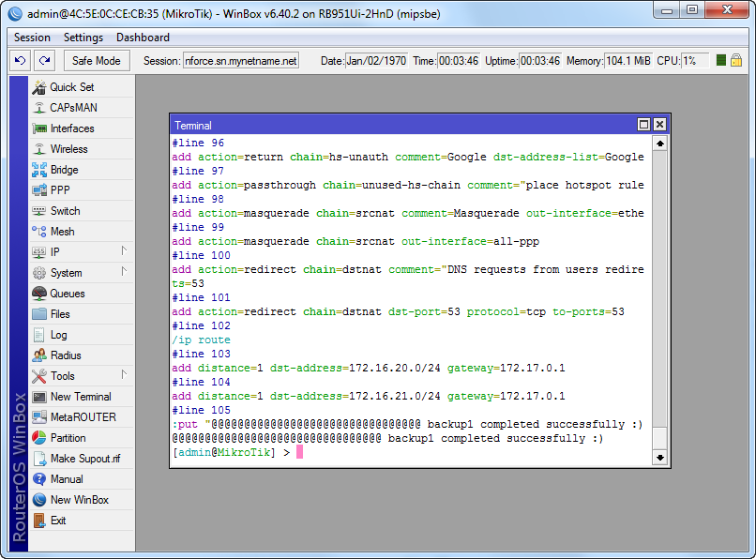Click the RouterOS WinBox vertical label

[x=19, y=467]
